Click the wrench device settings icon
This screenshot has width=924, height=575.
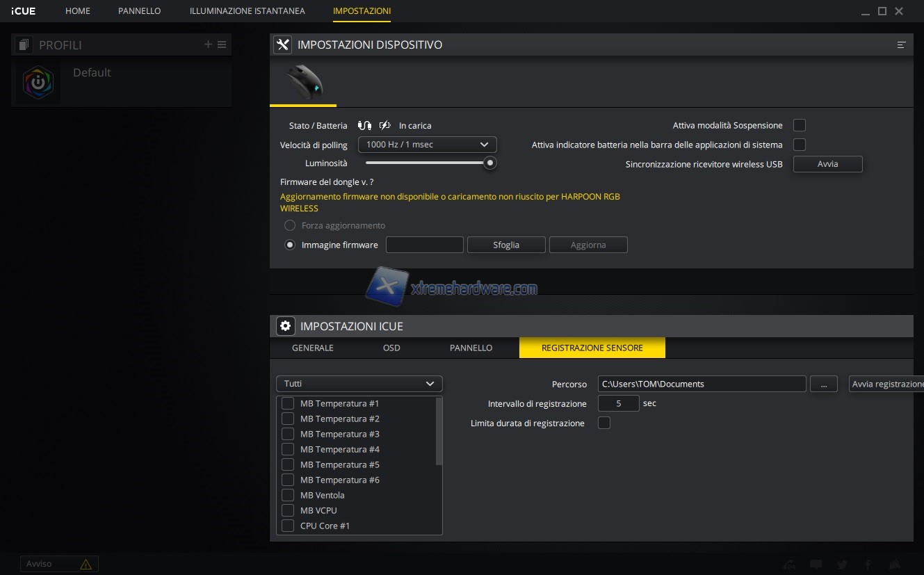pos(282,44)
